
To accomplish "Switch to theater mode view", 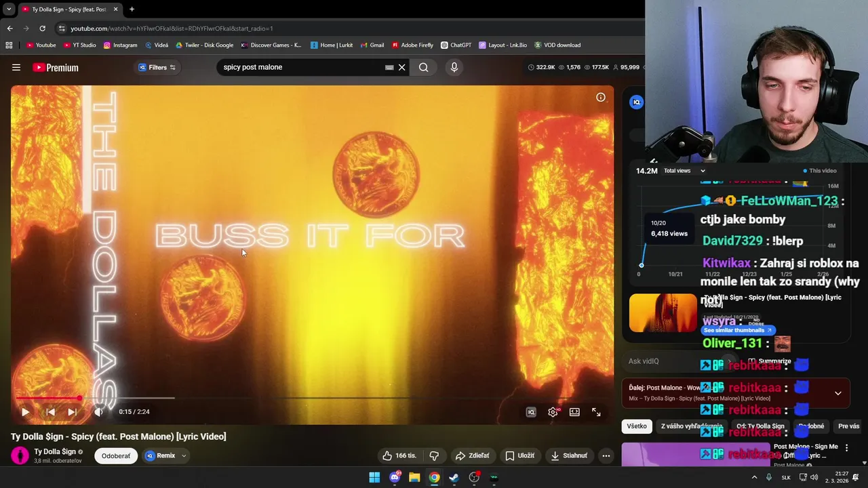I will (574, 411).
